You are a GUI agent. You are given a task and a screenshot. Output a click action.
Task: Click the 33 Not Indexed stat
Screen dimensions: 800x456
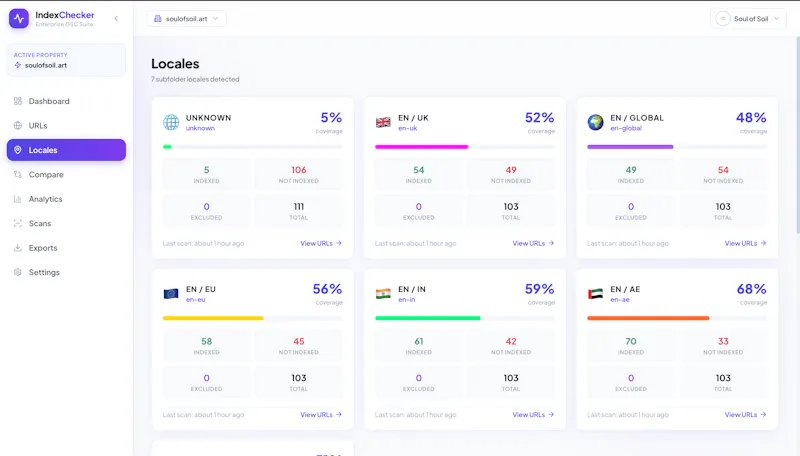click(723, 345)
